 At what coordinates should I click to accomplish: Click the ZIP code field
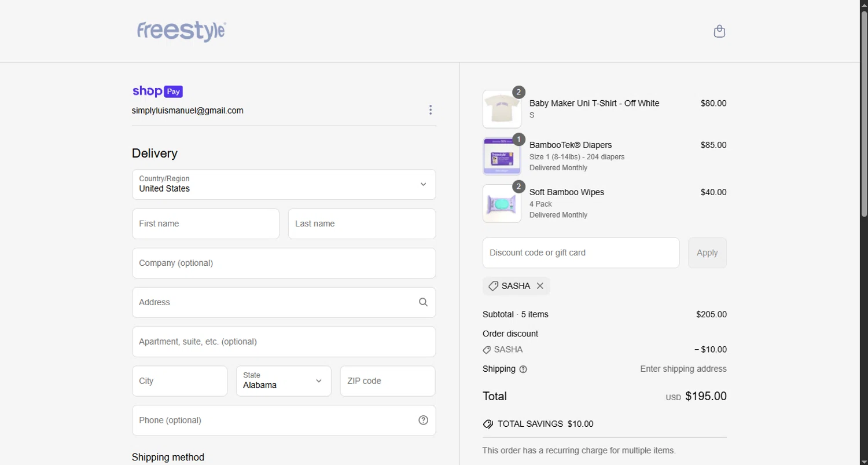click(x=387, y=381)
